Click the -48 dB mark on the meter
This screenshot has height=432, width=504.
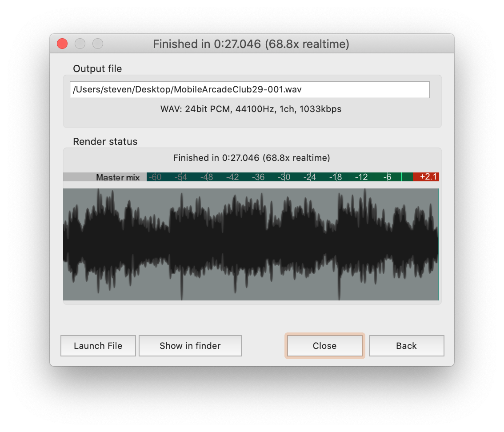207,176
